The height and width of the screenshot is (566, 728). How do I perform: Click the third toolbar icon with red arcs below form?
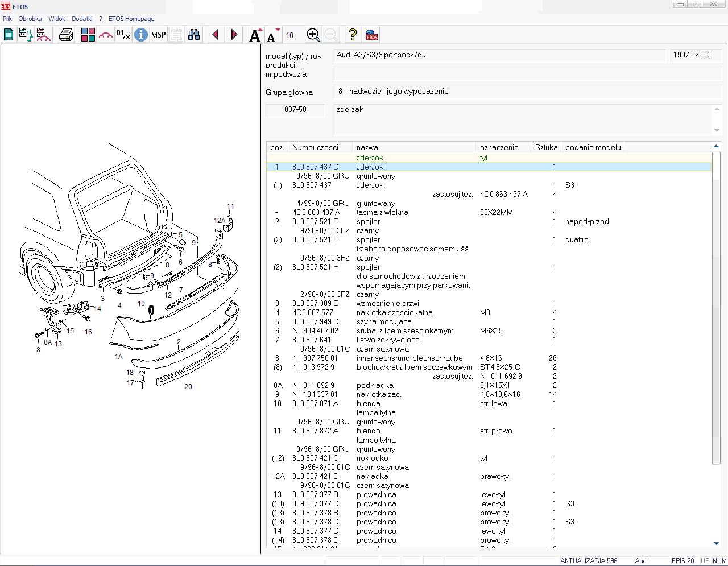point(43,35)
